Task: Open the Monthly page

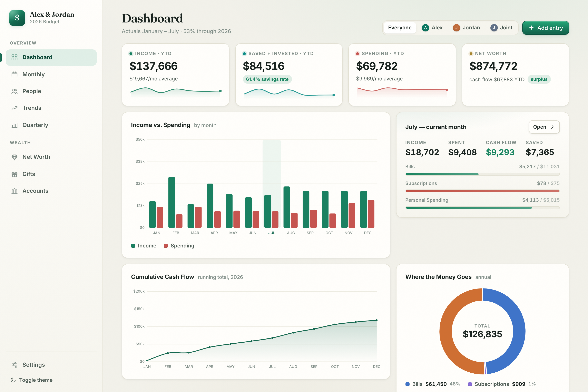Action: [x=51, y=75]
